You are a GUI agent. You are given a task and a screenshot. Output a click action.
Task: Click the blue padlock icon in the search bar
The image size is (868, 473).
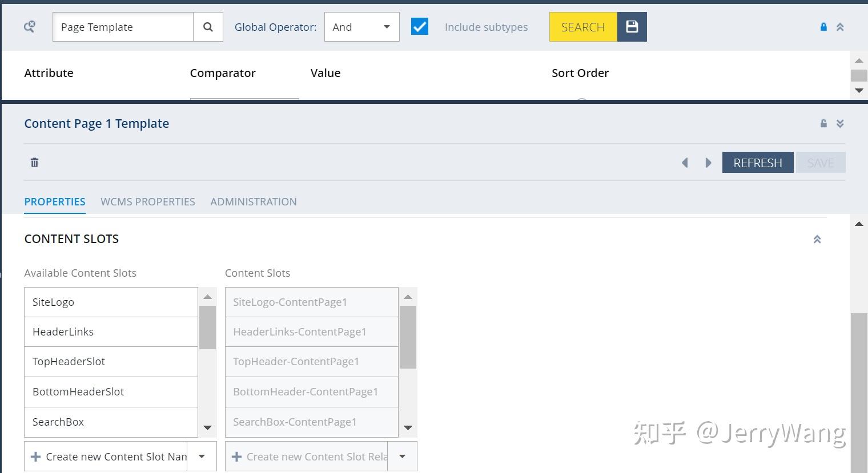pyautogui.click(x=823, y=26)
